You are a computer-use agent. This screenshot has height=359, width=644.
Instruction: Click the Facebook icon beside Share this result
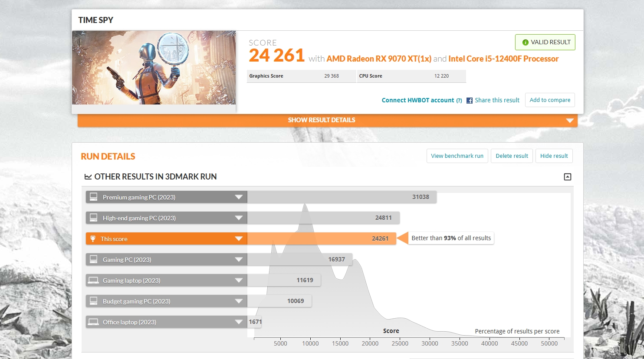click(x=470, y=101)
